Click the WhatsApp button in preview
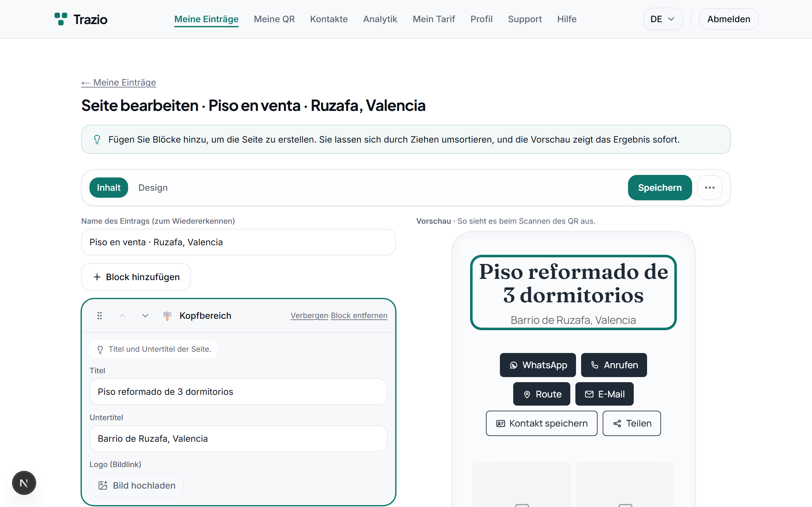The width and height of the screenshot is (812, 507). click(538, 365)
